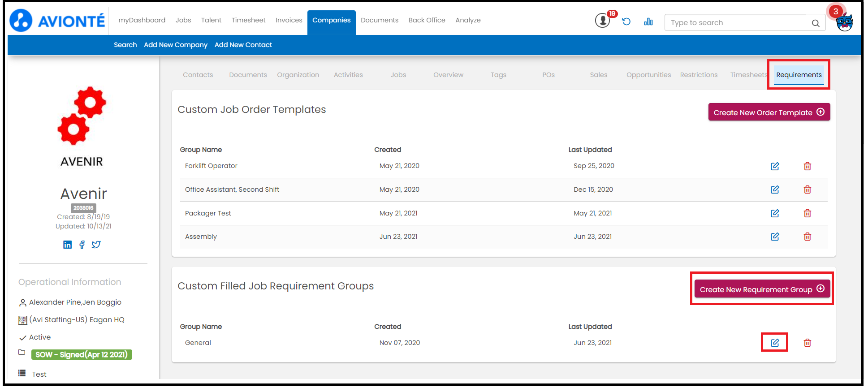Select the Requirements tab

(799, 75)
